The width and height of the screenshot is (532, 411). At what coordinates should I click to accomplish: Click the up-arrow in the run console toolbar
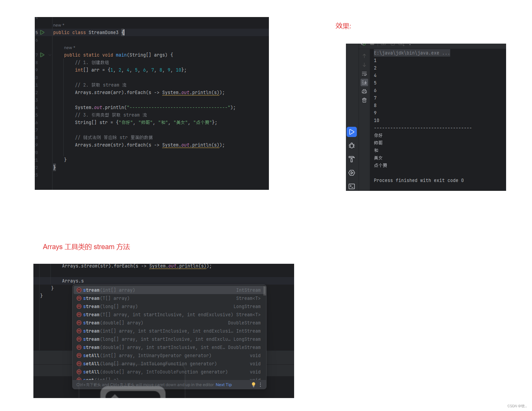[364, 56]
